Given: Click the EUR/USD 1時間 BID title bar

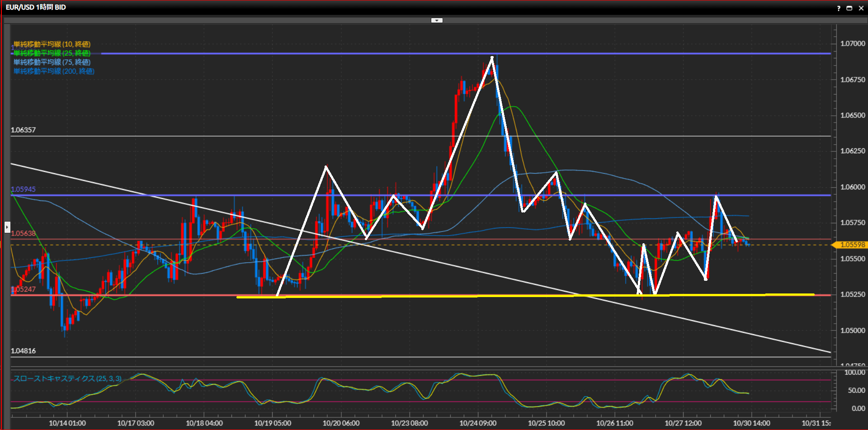Looking at the screenshot, I should [36, 7].
